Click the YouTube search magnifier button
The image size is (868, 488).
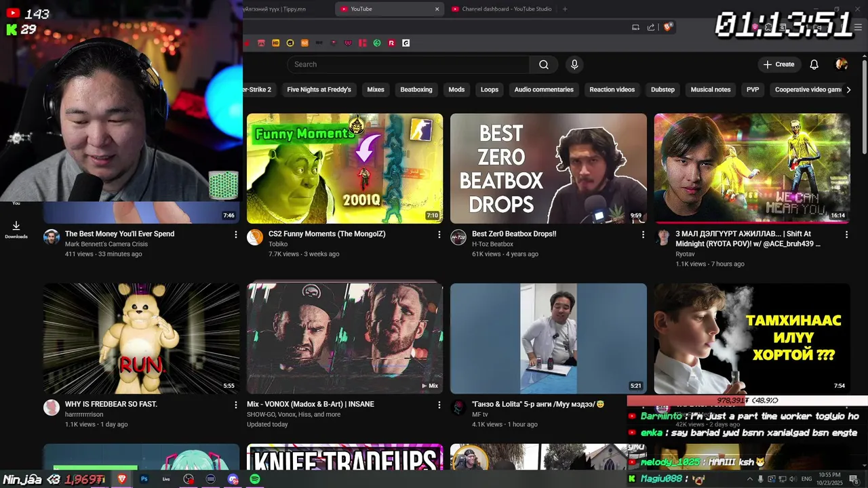click(x=544, y=64)
